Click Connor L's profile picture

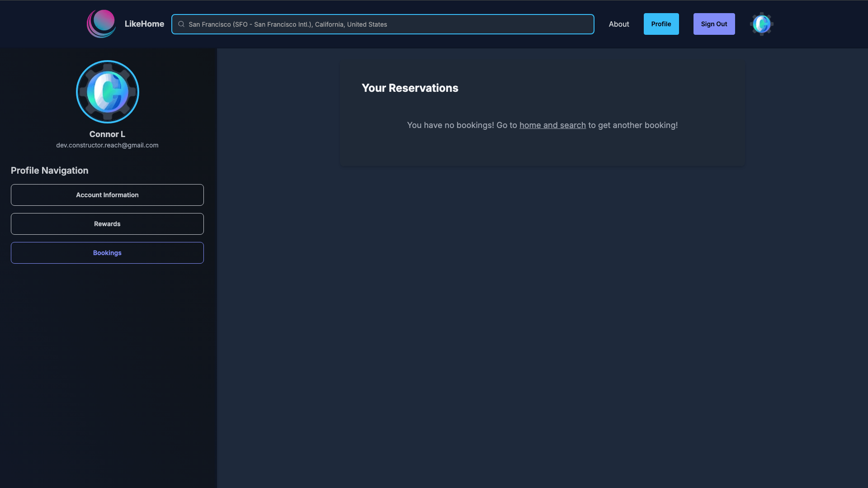[107, 91]
